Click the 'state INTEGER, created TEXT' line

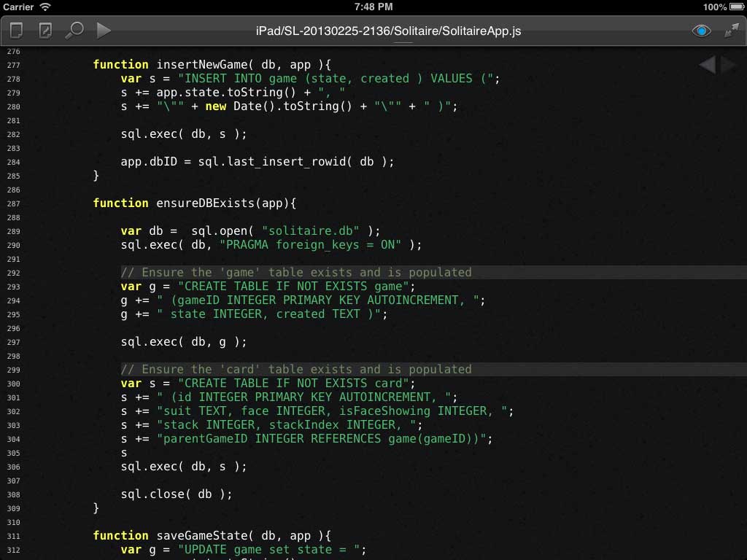coord(254,314)
